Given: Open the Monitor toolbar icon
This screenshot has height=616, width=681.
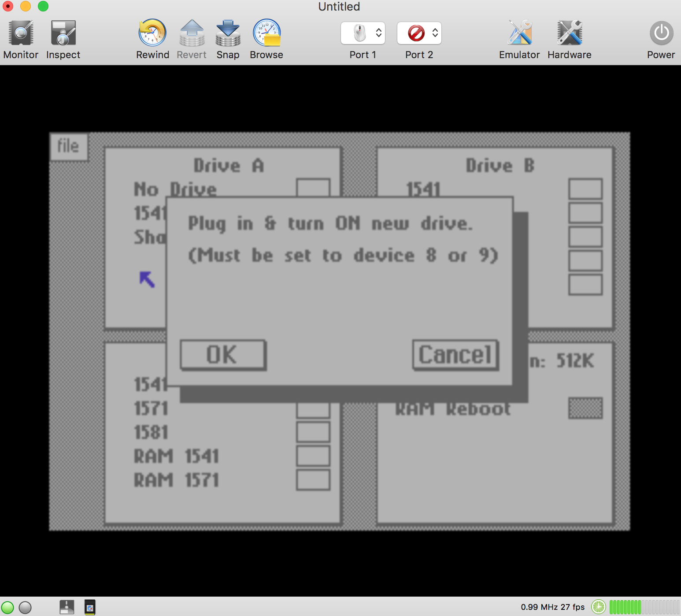Looking at the screenshot, I should click(x=21, y=33).
